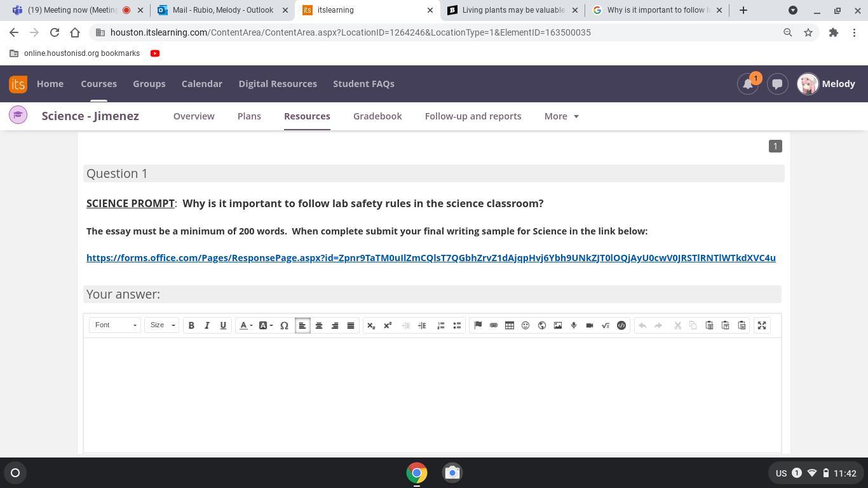Expand the More menu in course navigation
The width and height of the screenshot is (868, 488).
coord(561,116)
